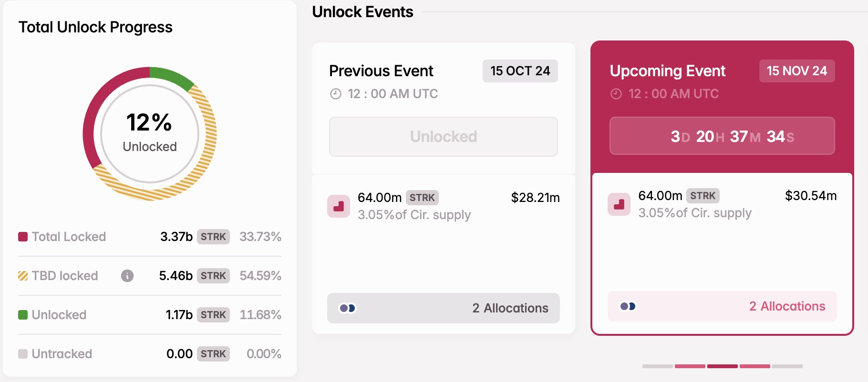Screen dimensions: 868x382
Task: Open Previous Event 2 Allocations bar
Action: [x=444, y=308]
